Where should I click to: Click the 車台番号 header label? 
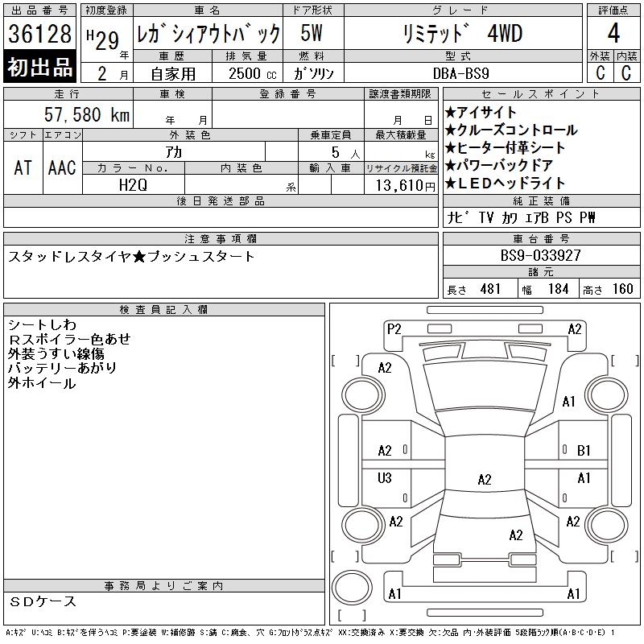tap(541, 238)
